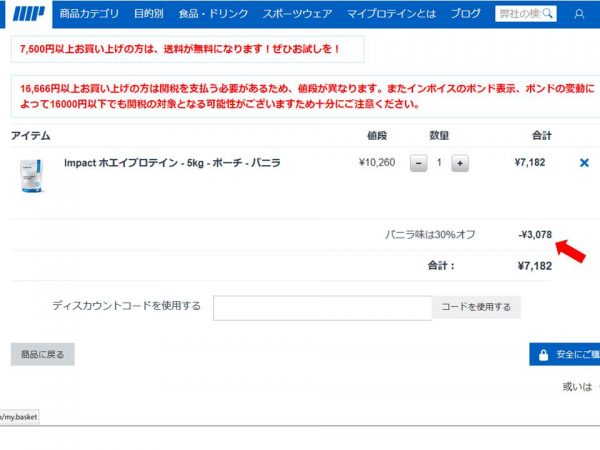Click the コードを使用する button

pyautogui.click(x=476, y=307)
